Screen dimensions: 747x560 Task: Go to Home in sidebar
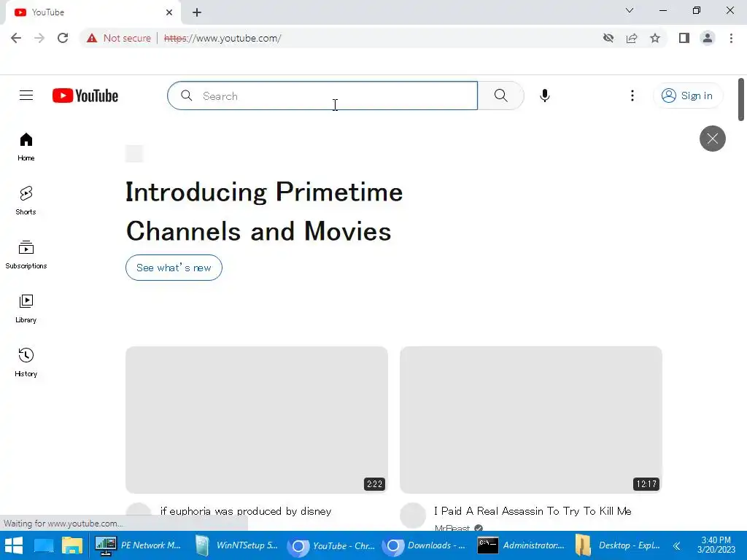tap(26, 147)
